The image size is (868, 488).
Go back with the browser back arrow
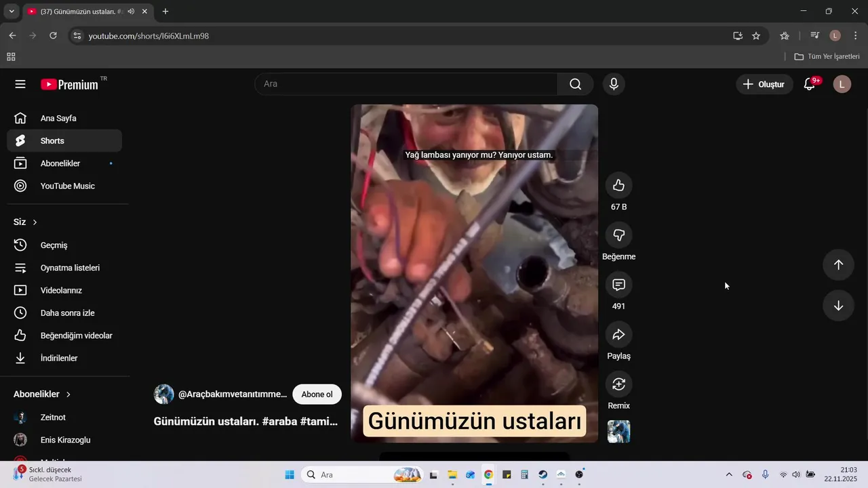point(12,35)
